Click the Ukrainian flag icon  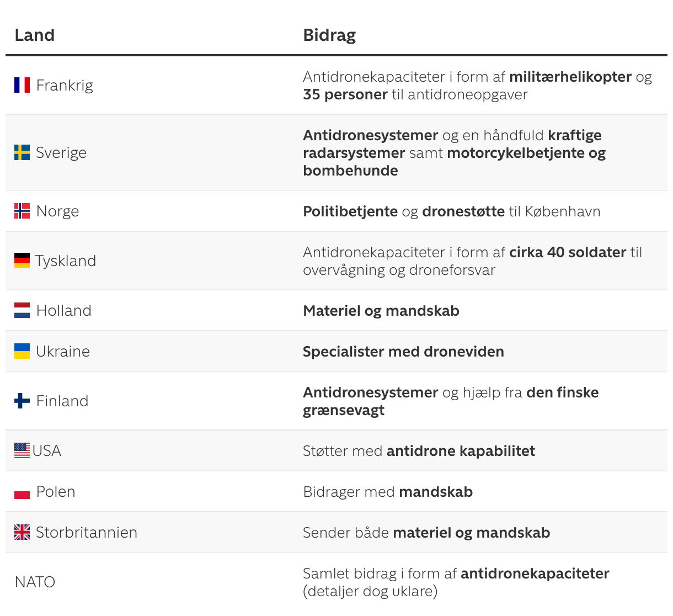click(22, 351)
